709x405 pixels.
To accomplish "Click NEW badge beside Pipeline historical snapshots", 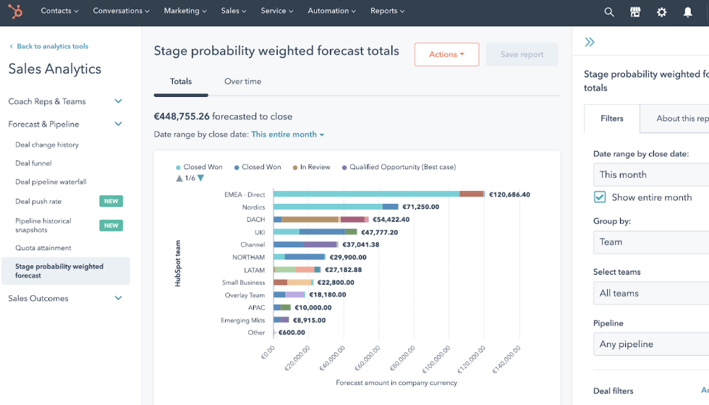I will pos(111,225).
